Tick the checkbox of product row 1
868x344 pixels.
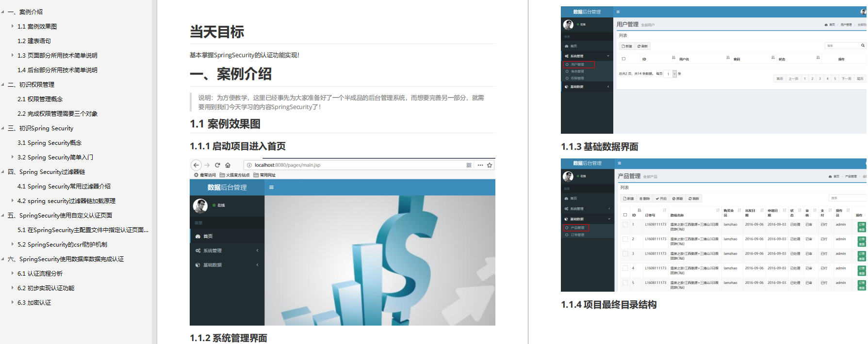coord(625,225)
